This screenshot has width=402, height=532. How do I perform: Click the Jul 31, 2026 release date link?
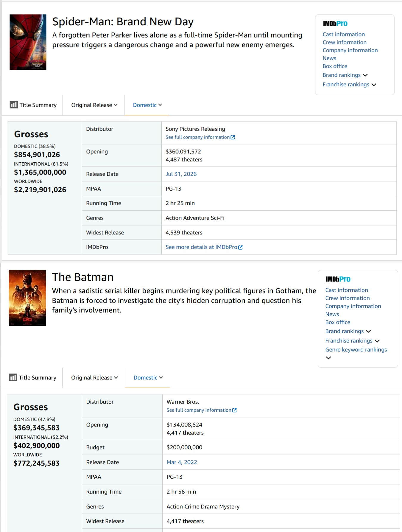pyautogui.click(x=181, y=174)
